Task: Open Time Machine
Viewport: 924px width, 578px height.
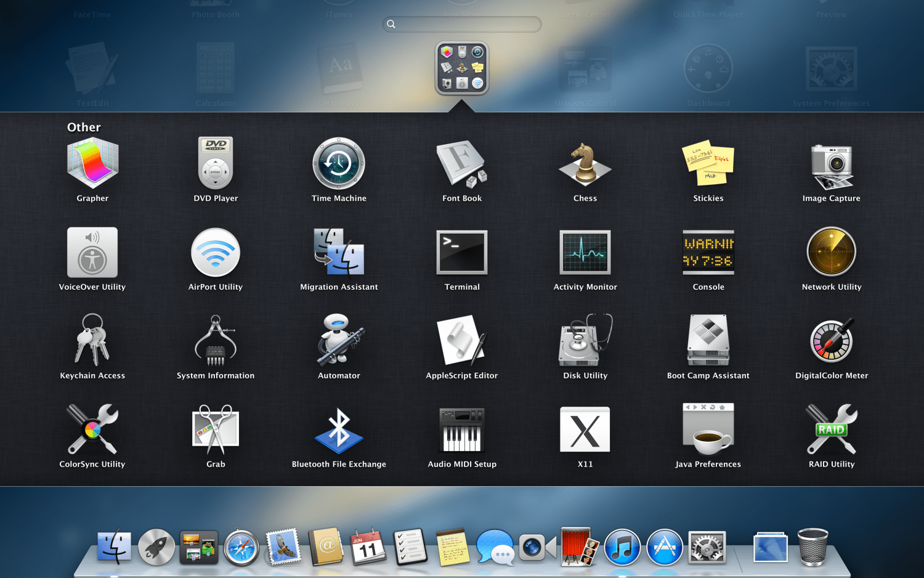Action: (339, 164)
